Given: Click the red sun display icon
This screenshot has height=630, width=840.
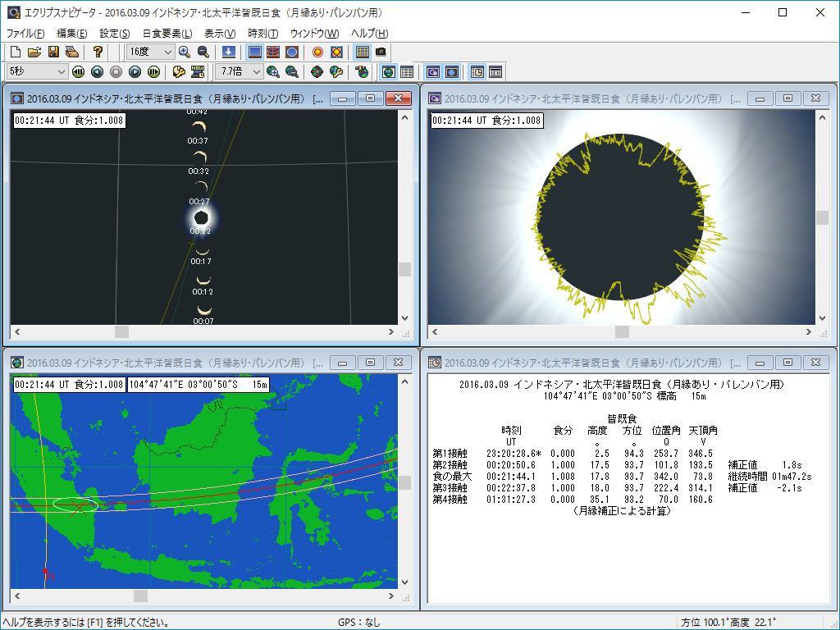Looking at the screenshot, I should click(317, 52).
